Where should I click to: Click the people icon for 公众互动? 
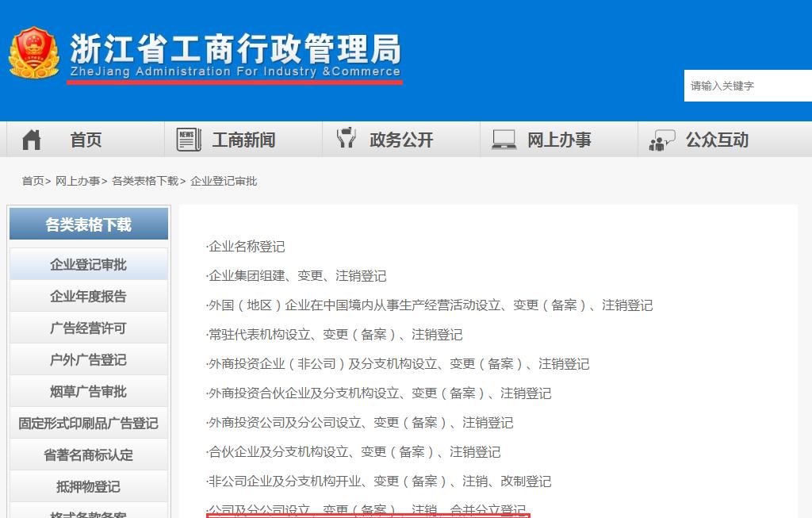tap(662, 140)
